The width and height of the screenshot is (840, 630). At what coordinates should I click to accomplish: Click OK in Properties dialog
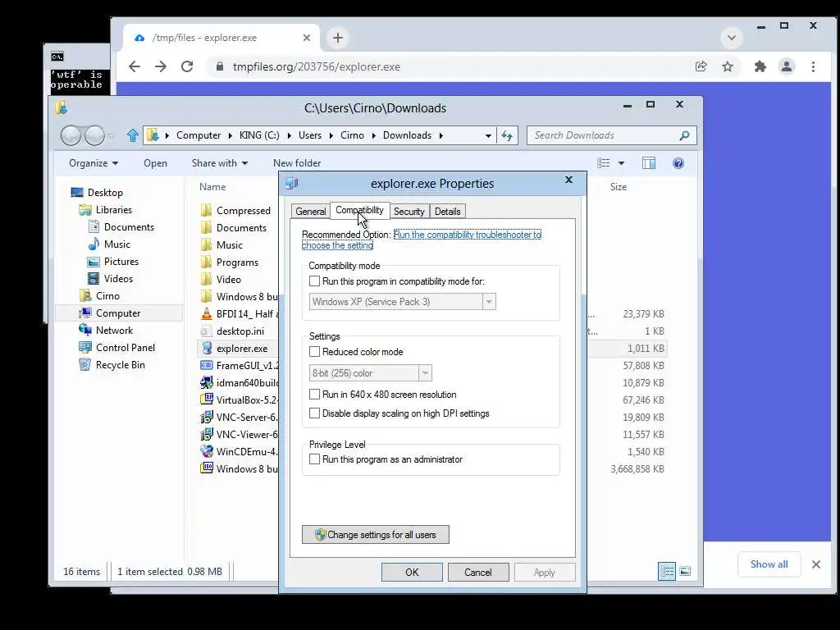click(412, 572)
